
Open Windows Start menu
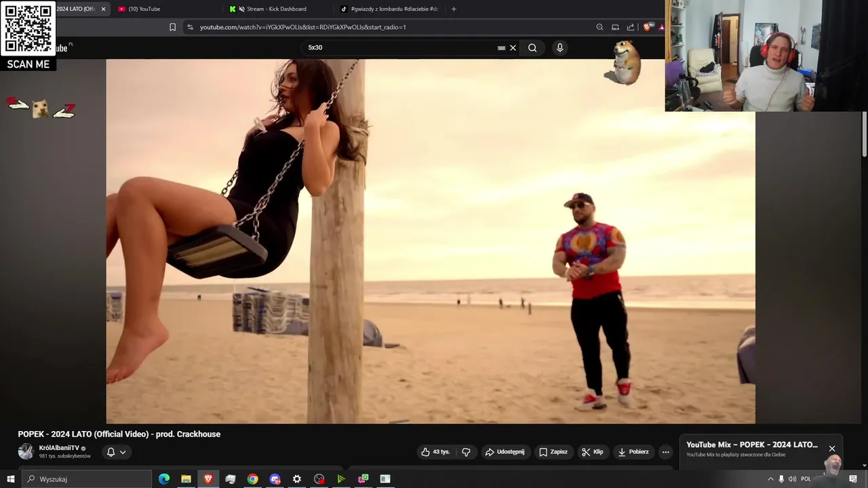10,479
